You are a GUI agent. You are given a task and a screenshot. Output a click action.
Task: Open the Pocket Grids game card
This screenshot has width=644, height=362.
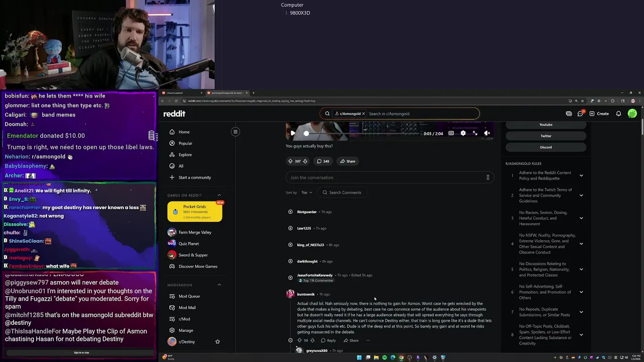(x=195, y=212)
